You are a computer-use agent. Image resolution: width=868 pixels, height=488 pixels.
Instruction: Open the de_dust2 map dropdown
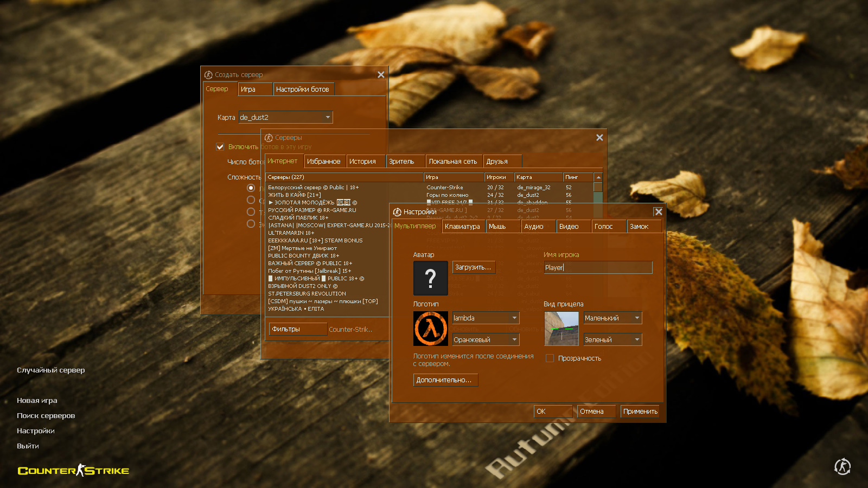coord(285,117)
